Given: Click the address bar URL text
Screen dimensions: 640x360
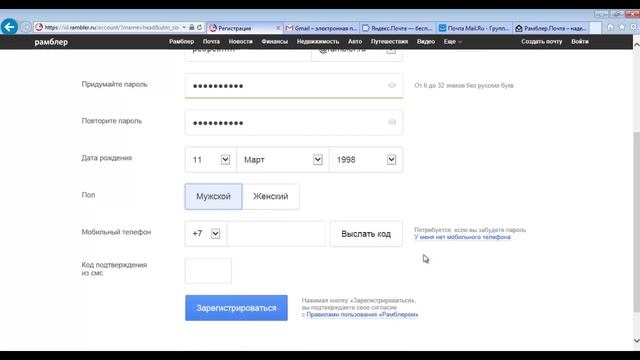Looking at the screenshot, I should pos(111,27).
